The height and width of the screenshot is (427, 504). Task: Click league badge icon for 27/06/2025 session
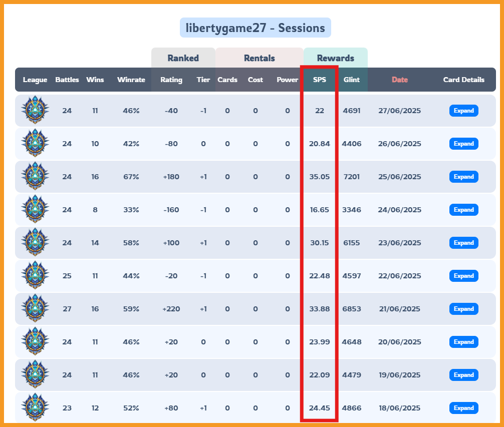tap(35, 110)
